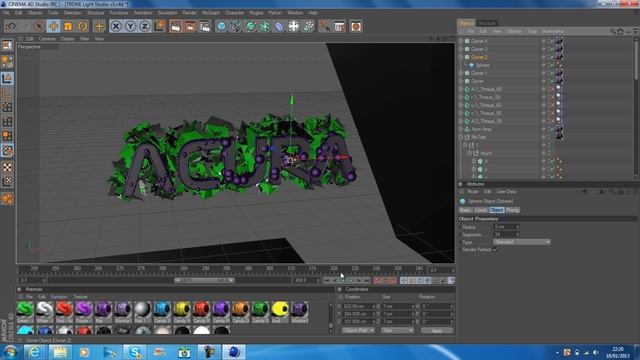Screen dimensions: 640x360
Task: Toggle the X axis lock
Action: pyautogui.click(x=116, y=27)
